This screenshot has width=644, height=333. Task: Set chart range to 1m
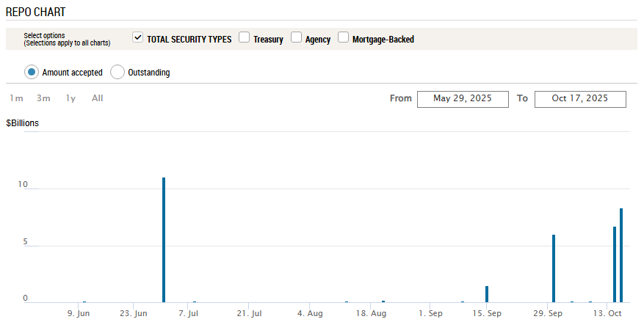click(16, 98)
